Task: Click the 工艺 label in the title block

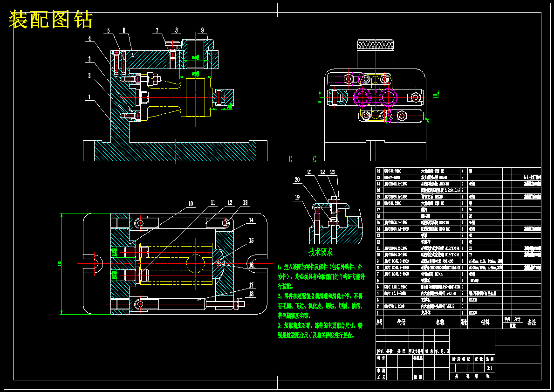Action: pyautogui.click(x=381, y=377)
